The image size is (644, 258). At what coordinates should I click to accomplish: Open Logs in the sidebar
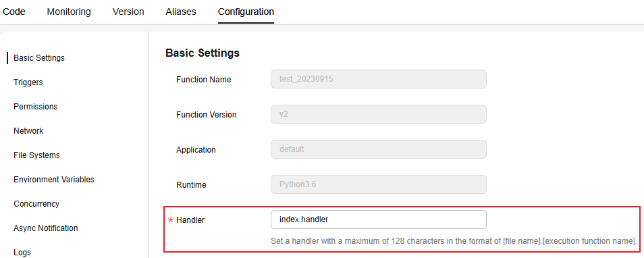22,252
